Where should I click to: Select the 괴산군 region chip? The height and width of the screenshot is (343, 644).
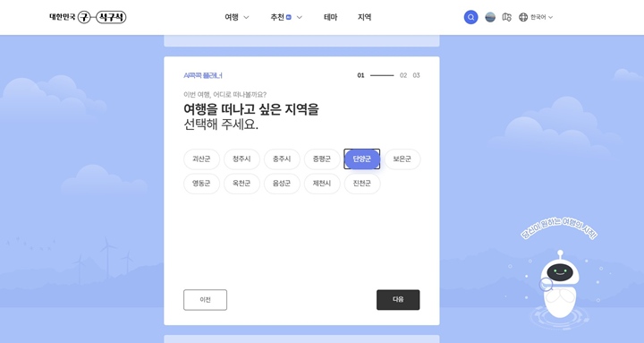point(201,159)
